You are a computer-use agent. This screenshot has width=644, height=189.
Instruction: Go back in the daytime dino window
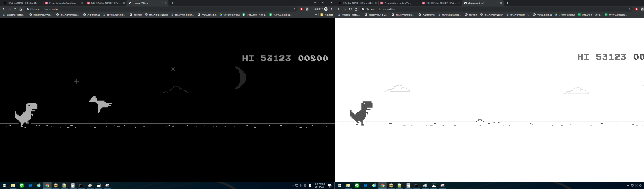339,9
